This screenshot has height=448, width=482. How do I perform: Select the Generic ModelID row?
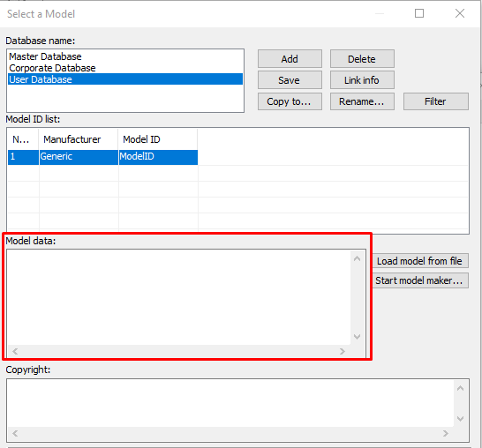(x=102, y=157)
